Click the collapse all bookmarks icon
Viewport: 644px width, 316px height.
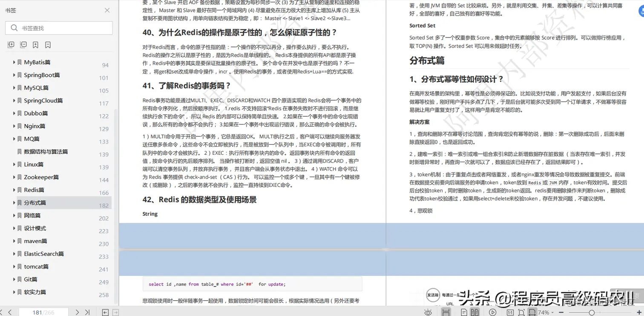point(23,45)
